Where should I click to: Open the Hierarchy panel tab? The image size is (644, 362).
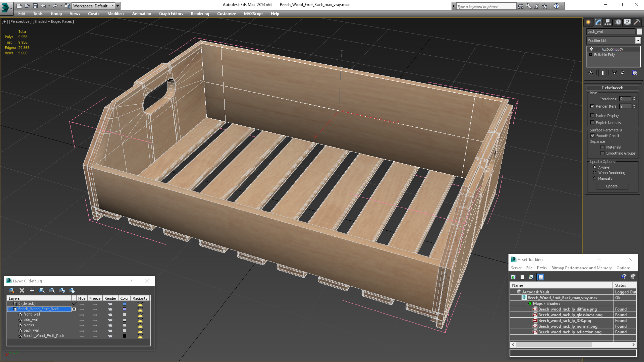click(608, 22)
